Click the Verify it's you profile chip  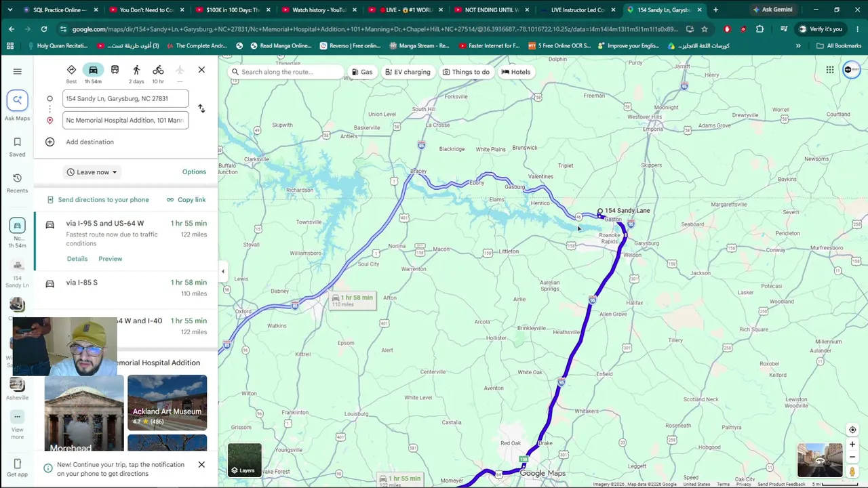[821, 29]
